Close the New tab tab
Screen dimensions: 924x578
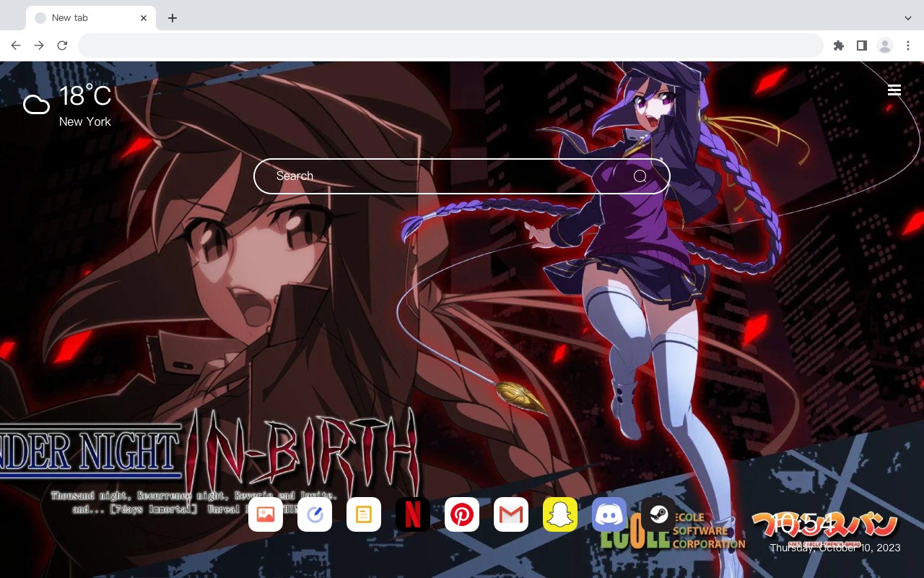[144, 18]
